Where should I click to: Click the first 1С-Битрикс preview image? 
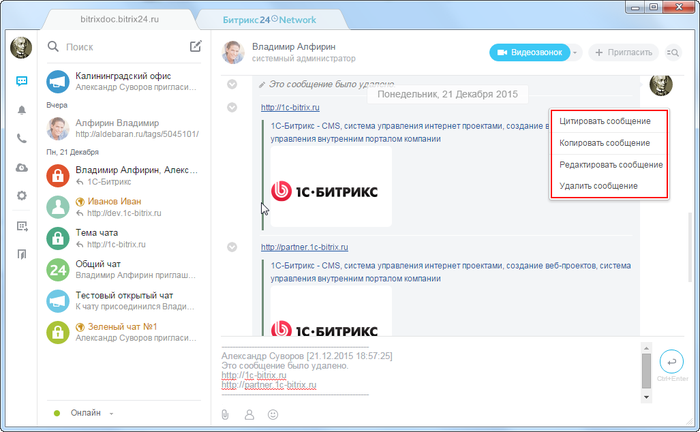[331, 187]
